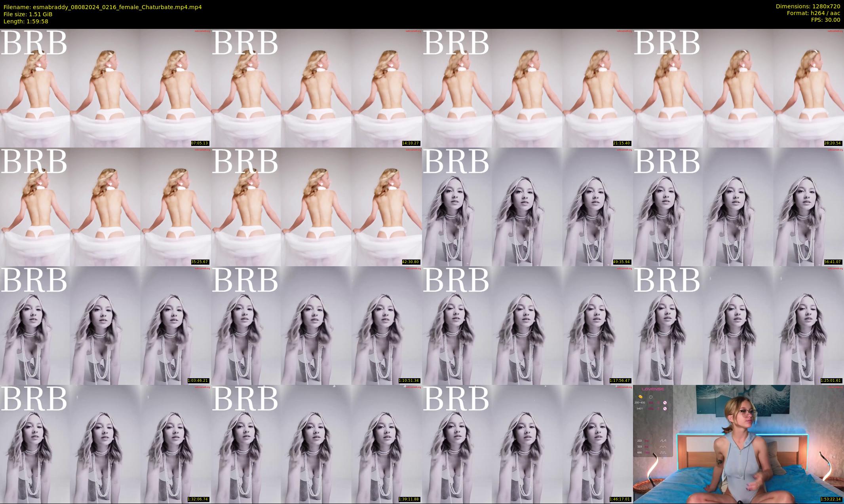Open the thumbnail timestamped 1:17:56.47

point(527,325)
